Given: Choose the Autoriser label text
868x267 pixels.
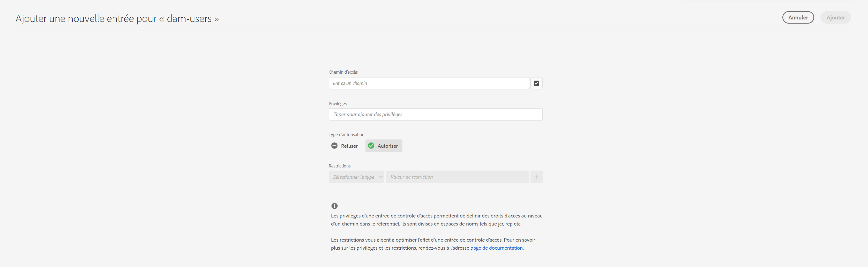Looking at the screenshot, I should [387, 146].
